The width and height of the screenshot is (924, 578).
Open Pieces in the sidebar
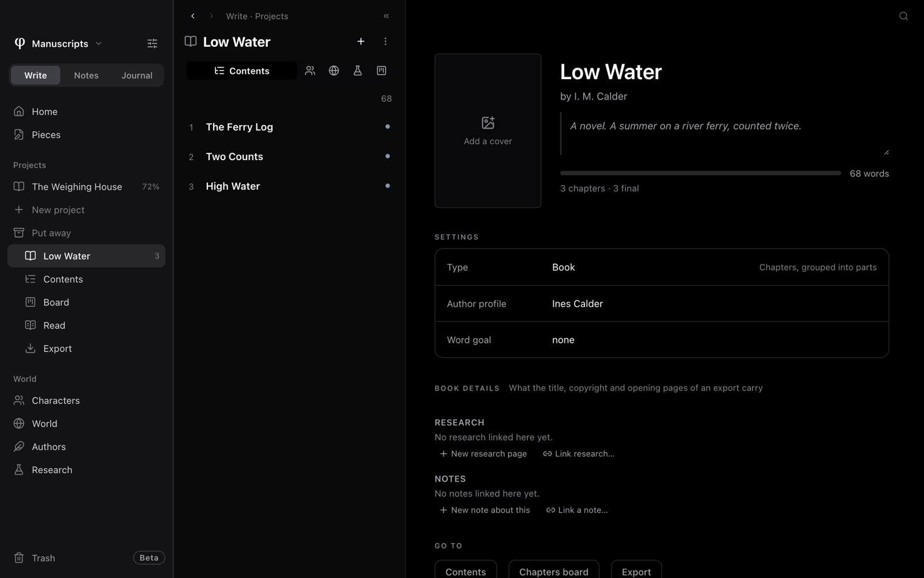point(87,135)
